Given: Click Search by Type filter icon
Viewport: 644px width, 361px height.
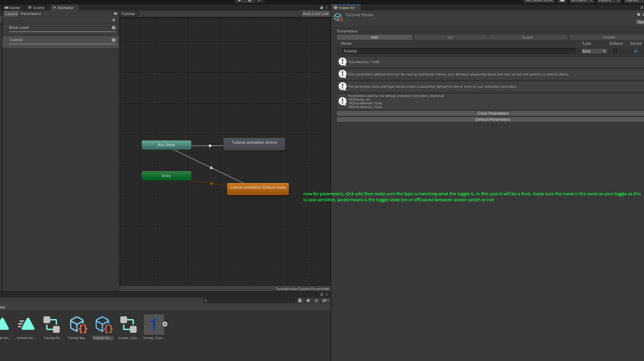Looking at the screenshot, I should 300,301.
